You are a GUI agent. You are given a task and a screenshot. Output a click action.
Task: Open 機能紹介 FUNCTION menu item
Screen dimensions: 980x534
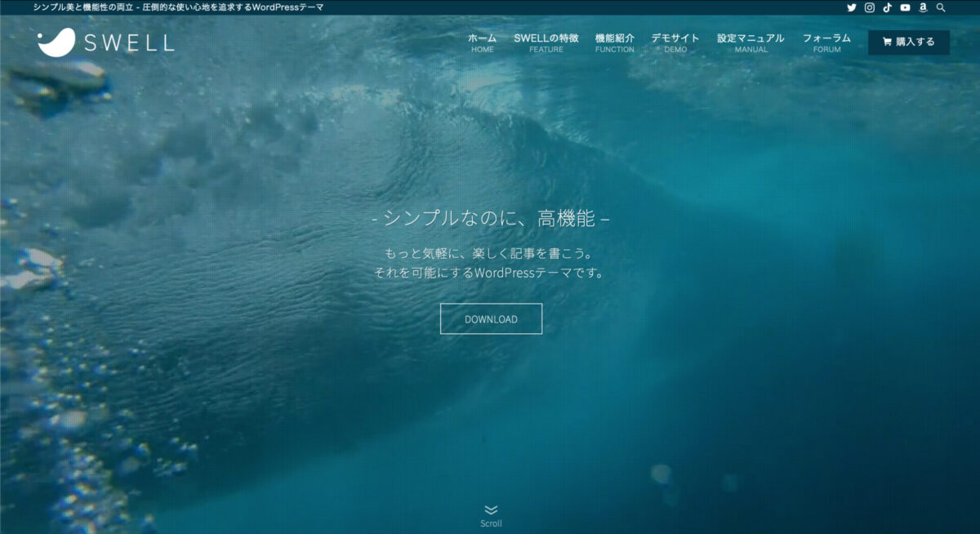click(615, 42)
